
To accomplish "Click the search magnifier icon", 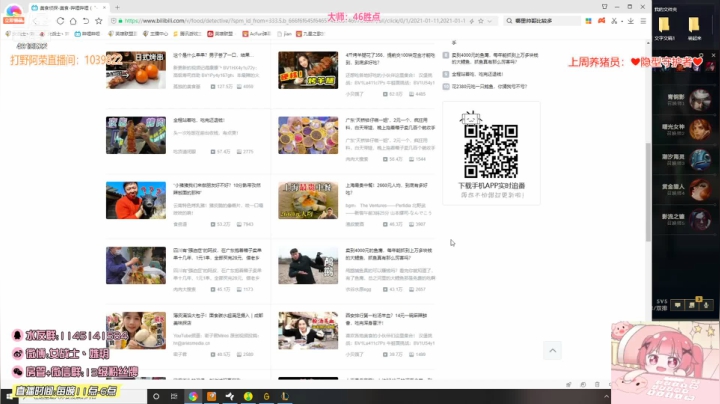I will click(509, 21).
